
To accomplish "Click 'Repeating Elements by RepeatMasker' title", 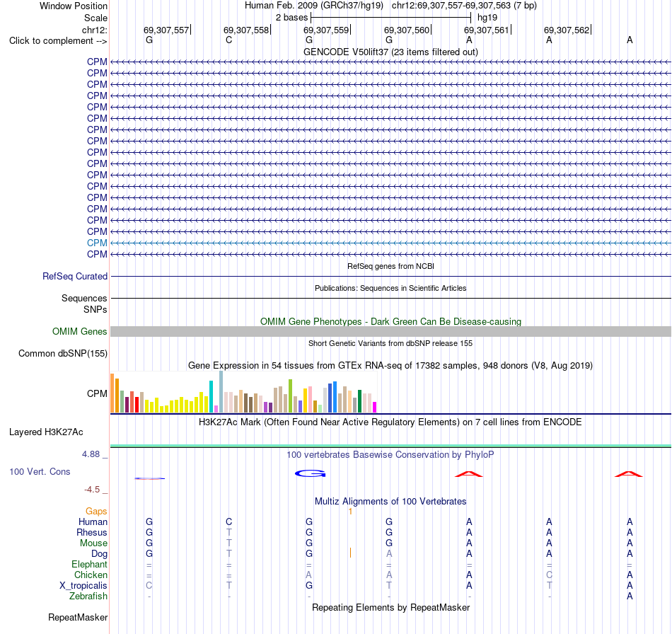I will pyautogui.click(x=390, y=607).
